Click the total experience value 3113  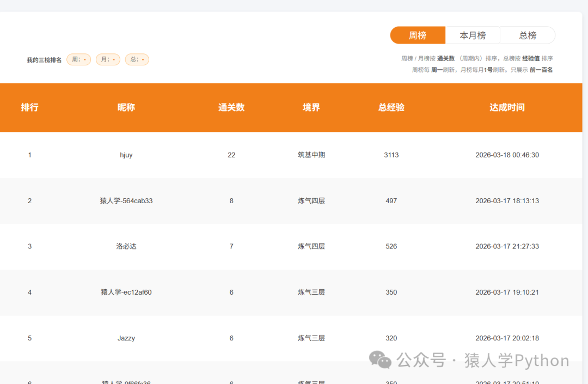(x=391, y=155)
